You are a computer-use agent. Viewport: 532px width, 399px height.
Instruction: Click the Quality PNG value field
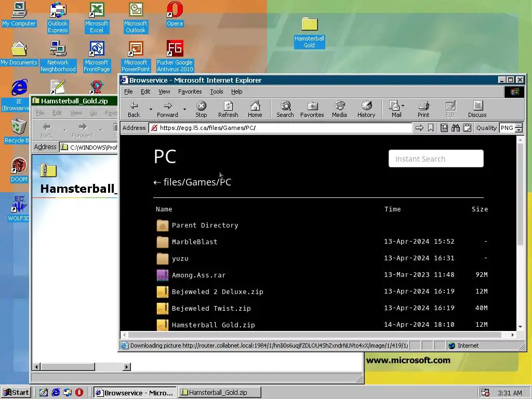tap(507, 128)
